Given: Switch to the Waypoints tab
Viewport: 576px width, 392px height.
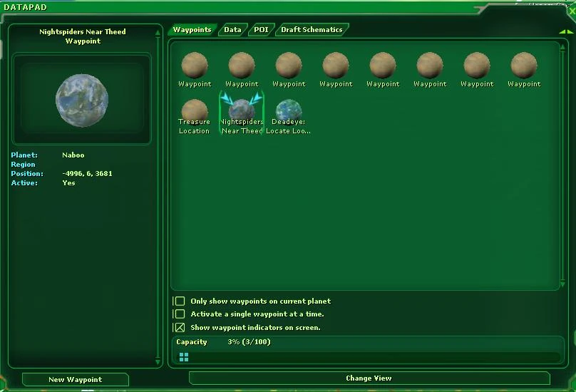Looking at the screenshot, I should pos(192,30).
